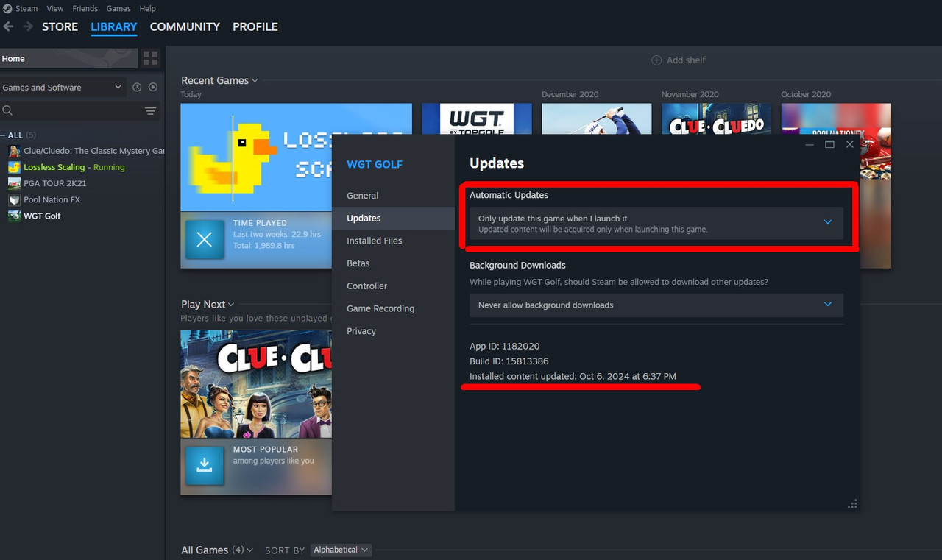Open Installed Files properties tab
Image resolution: width=942 pixels, height=560 pixels.
coord(393,241)
